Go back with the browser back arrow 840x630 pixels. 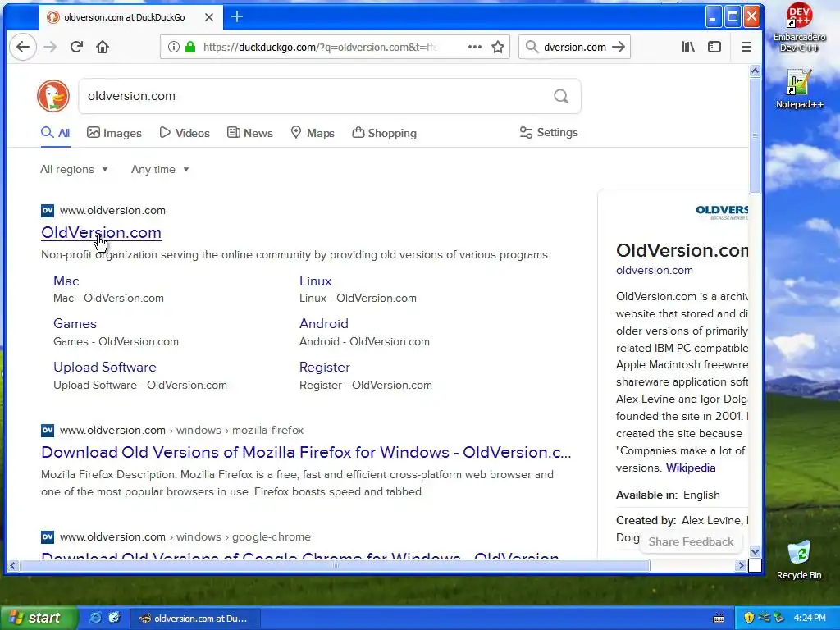(22, 47)
